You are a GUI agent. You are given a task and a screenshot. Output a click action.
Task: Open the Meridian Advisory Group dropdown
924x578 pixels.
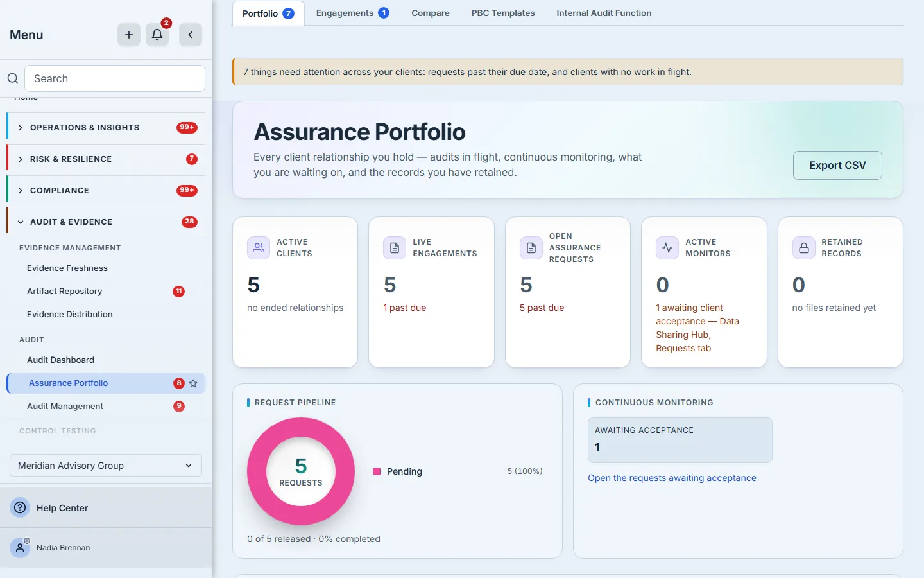[x=106, y=466]
